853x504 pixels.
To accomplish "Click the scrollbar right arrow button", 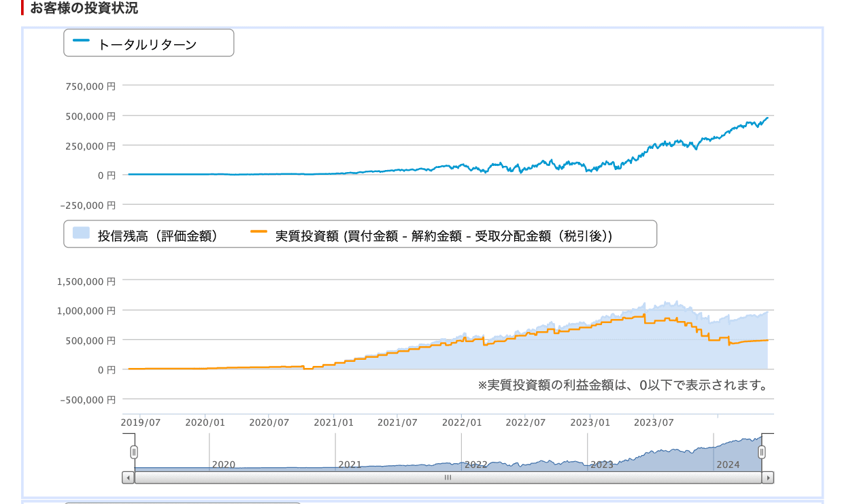I will pos(768,477).
